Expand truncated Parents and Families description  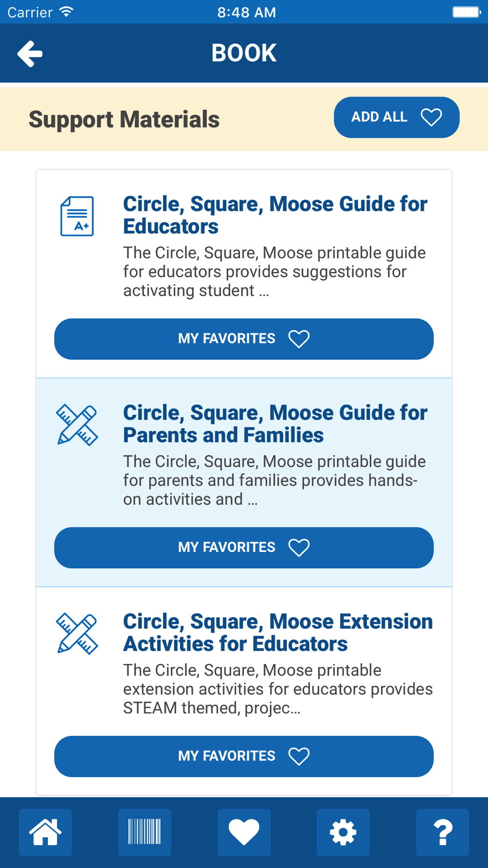(274, 480)
